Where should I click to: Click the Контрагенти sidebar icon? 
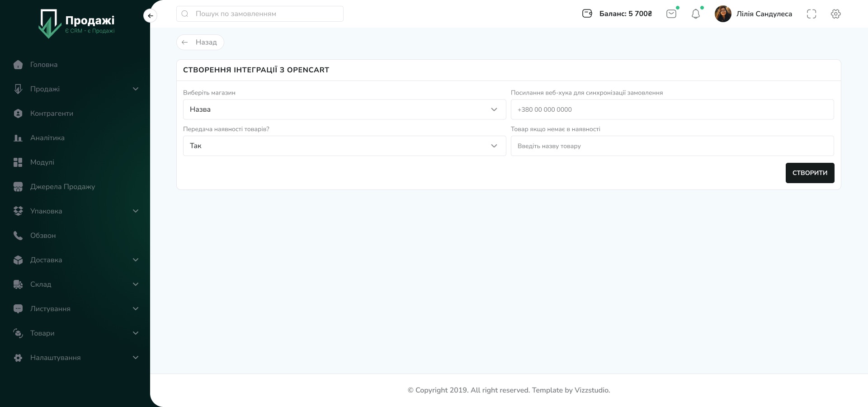coord(18,114)
